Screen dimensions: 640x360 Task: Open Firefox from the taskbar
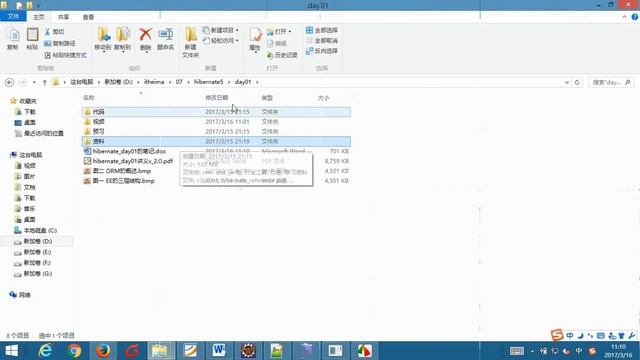pyautogui.click(x=103, y=351)
